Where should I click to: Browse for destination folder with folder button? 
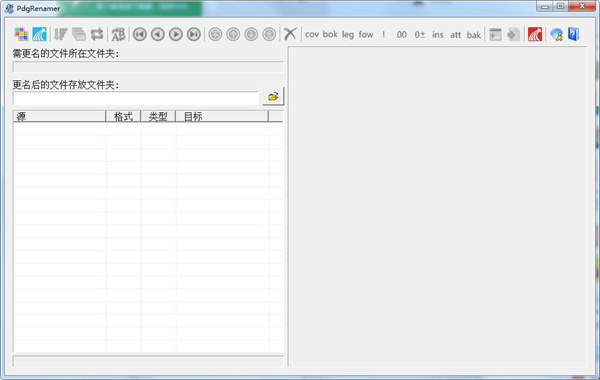(x=273, y=96)
